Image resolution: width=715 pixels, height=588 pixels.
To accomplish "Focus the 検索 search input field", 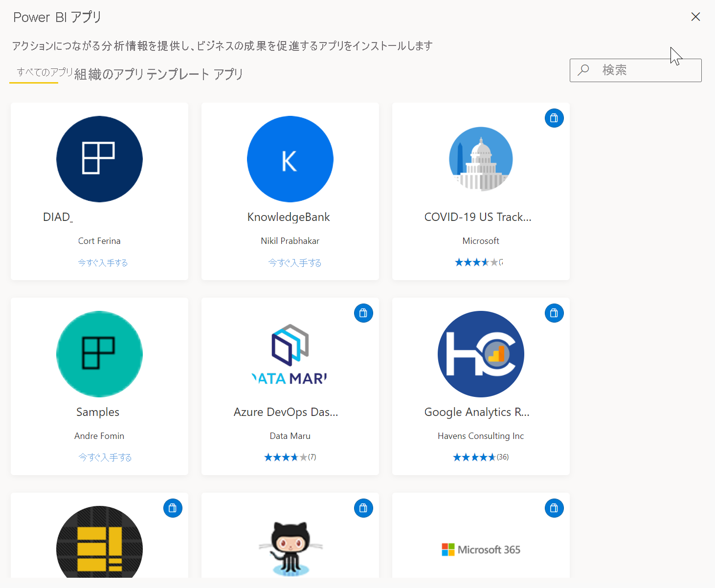I will [636, 70].
